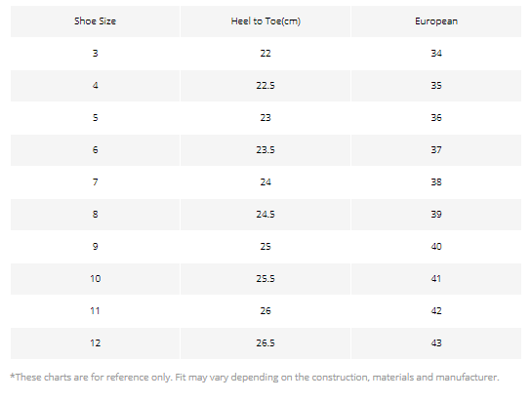Click shoe size 9 cell

coord(95,247)
